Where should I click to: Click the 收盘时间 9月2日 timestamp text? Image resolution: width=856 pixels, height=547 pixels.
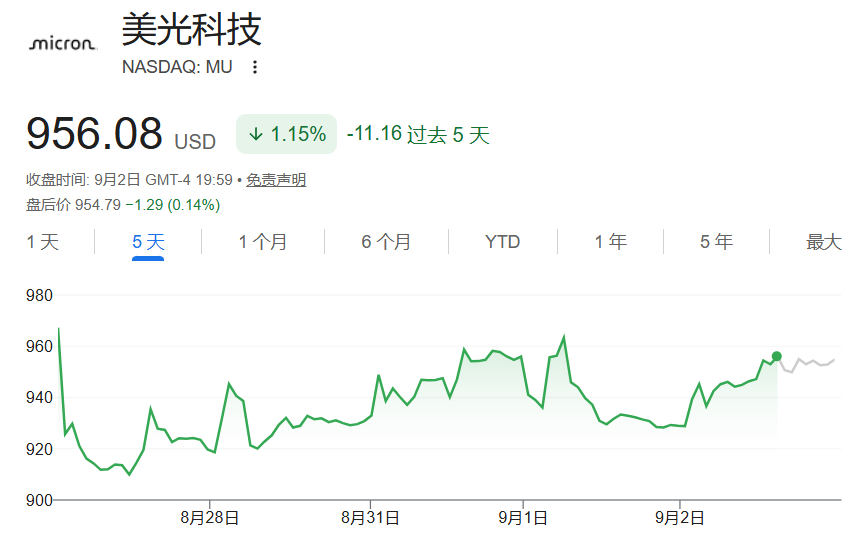[x=129, y=180]
